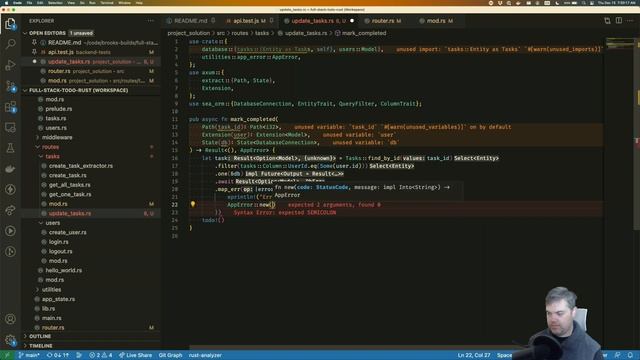Open the Terminal menu in menu bar
The height and width of the screenshot is (360, 640).
(107, 3)
